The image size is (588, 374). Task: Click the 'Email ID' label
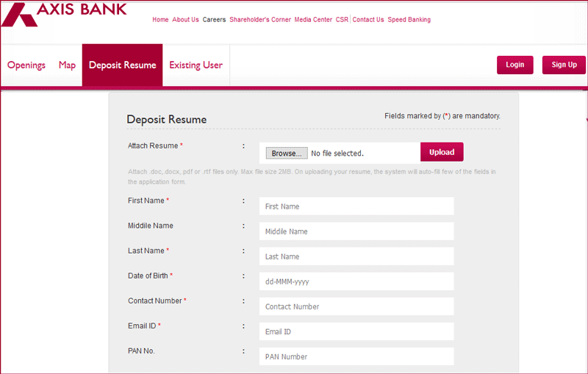click(x=142, y=326)
